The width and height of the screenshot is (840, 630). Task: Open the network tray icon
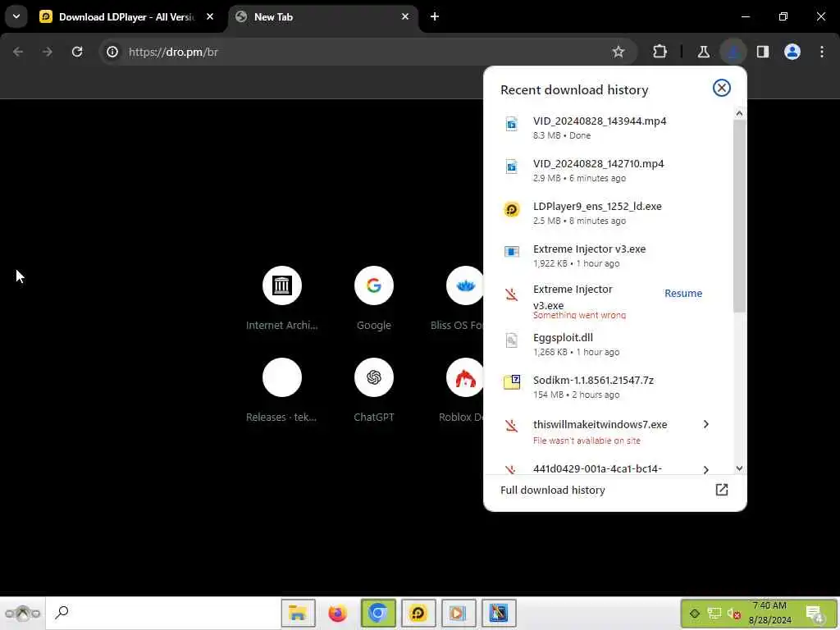click(714, 614)
